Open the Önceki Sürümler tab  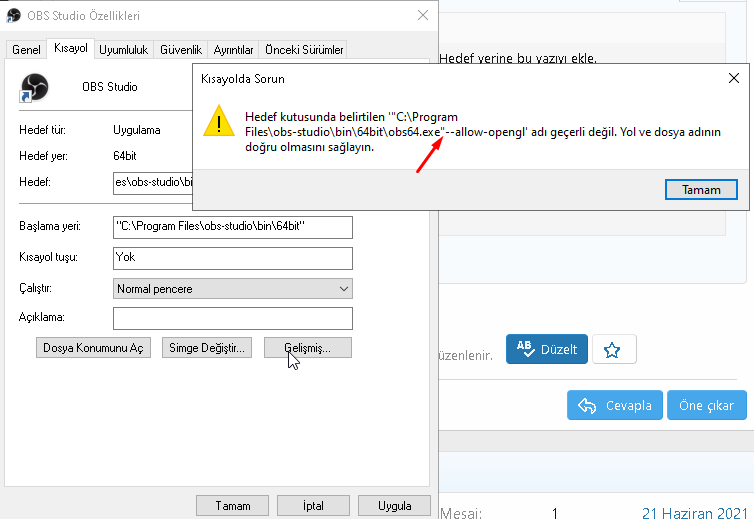click(304, 50)
